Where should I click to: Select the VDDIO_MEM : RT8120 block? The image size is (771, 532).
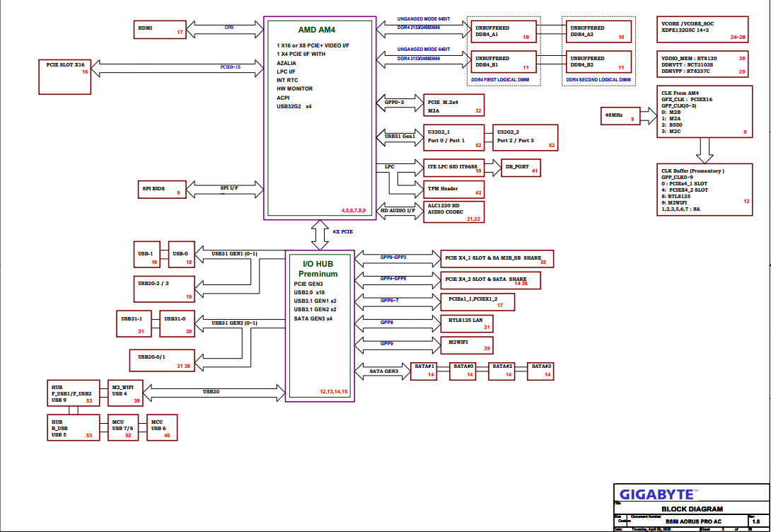pyautogui.click(x=702, y=64)
